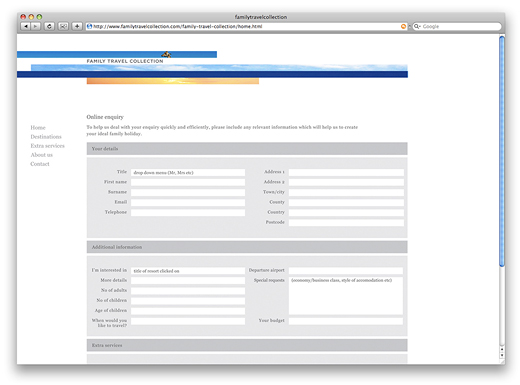Image resolution: width=520 pixels, height=385 pixels.
Task: Click the Google search field
Action: (x=457, y=26)
